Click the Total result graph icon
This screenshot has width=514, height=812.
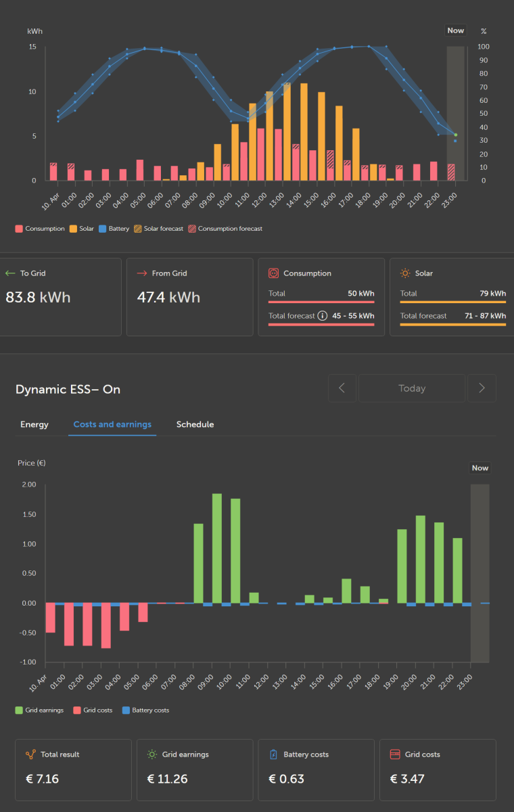point(30,754)
